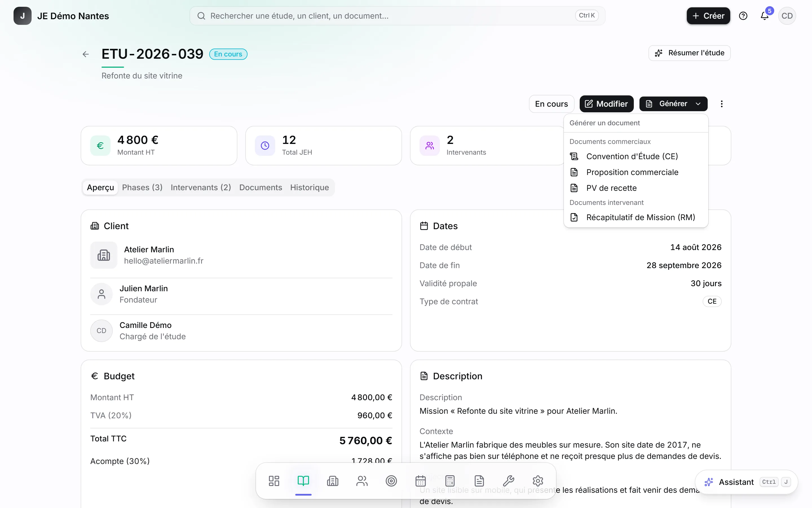The height and width of the screenshot is (508, 812).
Task: Switch to the Documents tab
Action: coord(261,187)
